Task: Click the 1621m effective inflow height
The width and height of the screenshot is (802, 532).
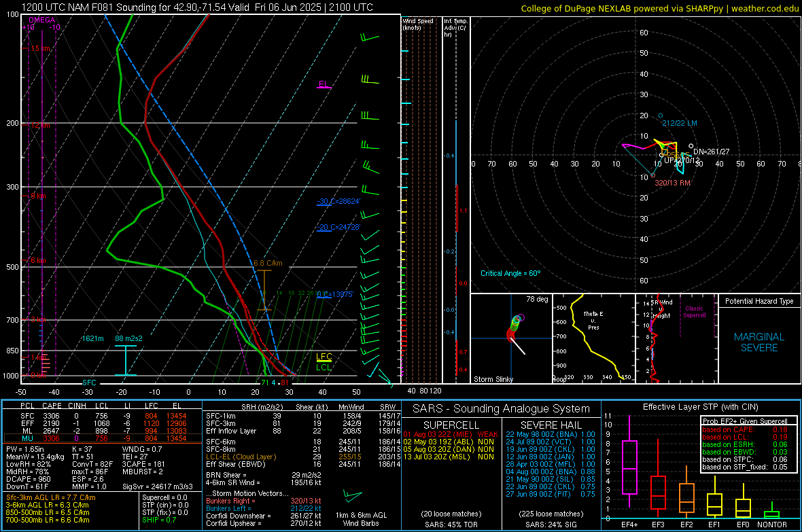Action: click(92, 338)
